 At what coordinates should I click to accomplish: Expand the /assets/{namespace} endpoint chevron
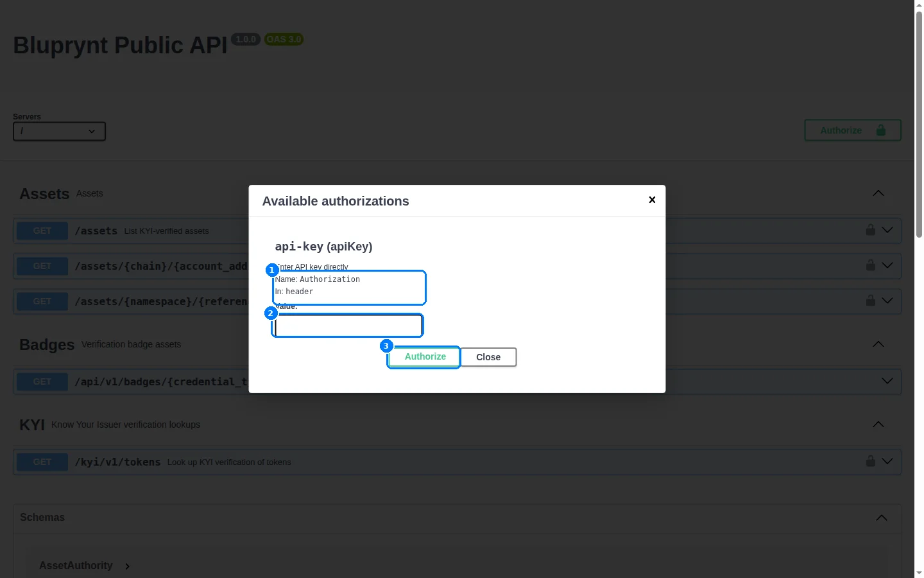887,301
